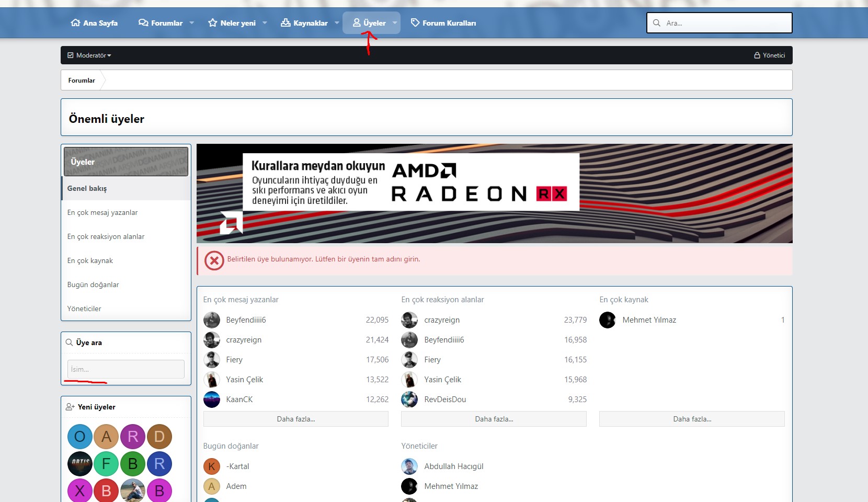Open the Üyeler nav tab
The image size is (868, 502).
tap(369, 23)
